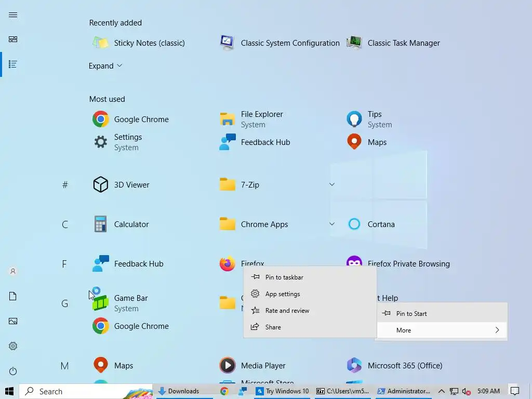This screenshot has height=399, width=532.
Task: Click the taskbar Search box
Action: 86,391
